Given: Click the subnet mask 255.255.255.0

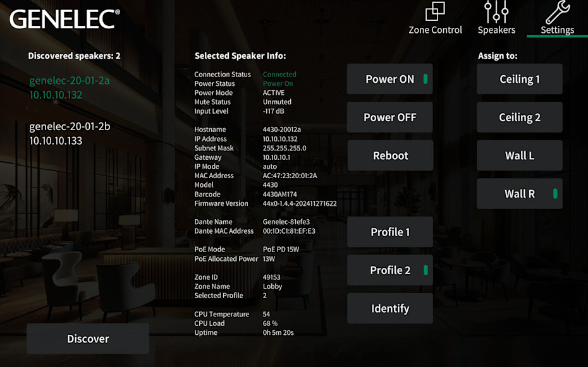Looking at the screenshot, I should [285, 148].
